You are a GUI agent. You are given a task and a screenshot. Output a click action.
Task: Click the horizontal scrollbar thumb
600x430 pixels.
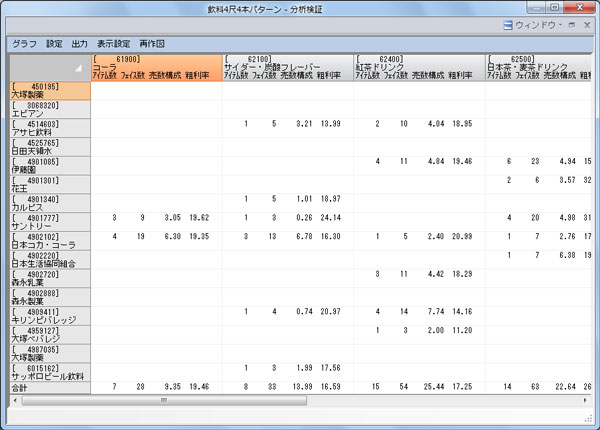(164, 401)
